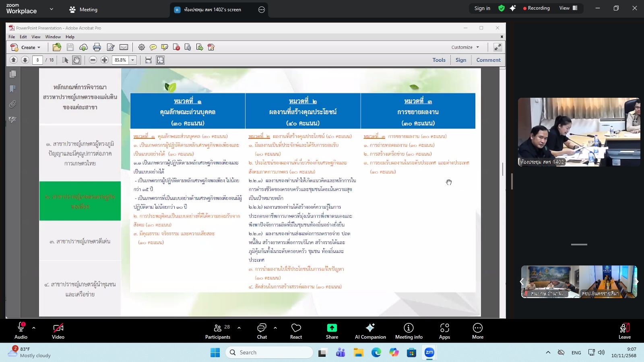Select the Hand tool

click(76, 60)
